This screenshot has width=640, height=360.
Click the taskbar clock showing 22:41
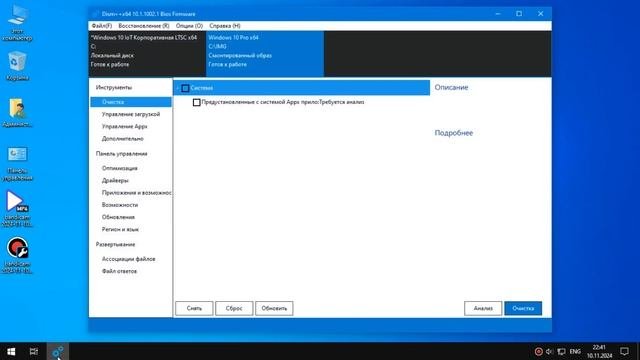point(600,351)
